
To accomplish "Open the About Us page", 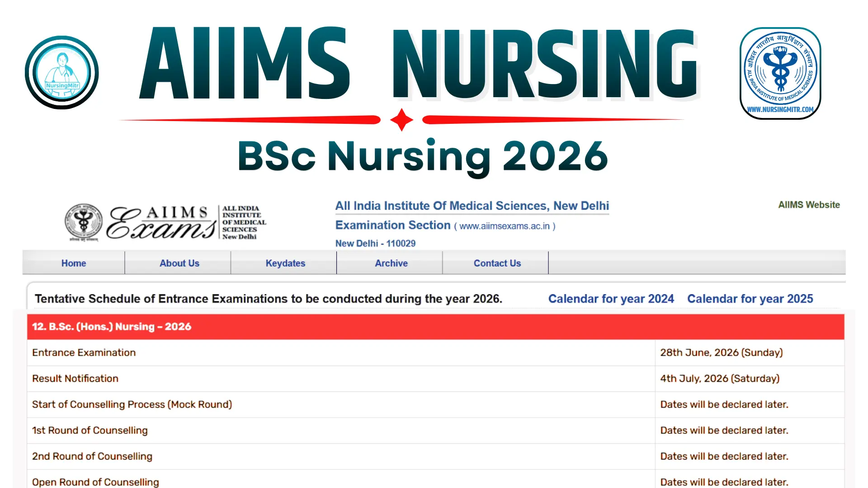I will point(179,263).
